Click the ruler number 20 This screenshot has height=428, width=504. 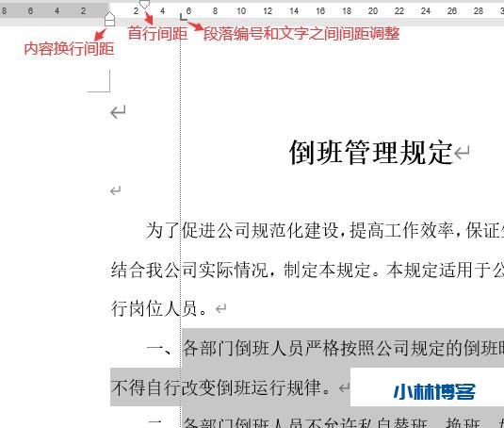[373, 11]
